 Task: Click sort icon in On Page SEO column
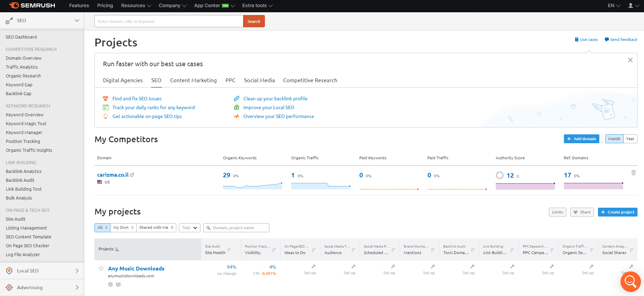click(x=314, y=250)
